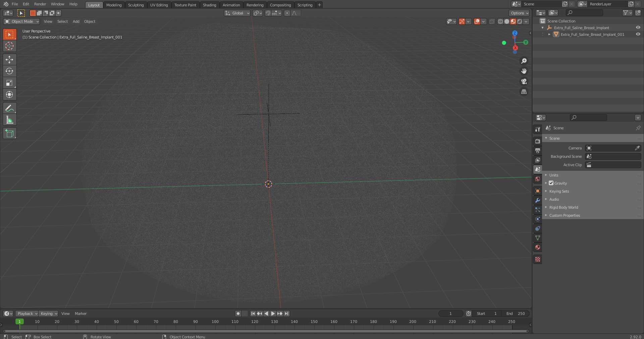Toggle auto keying record button
The width and height of the screenshot is (644, 339).
238,314
